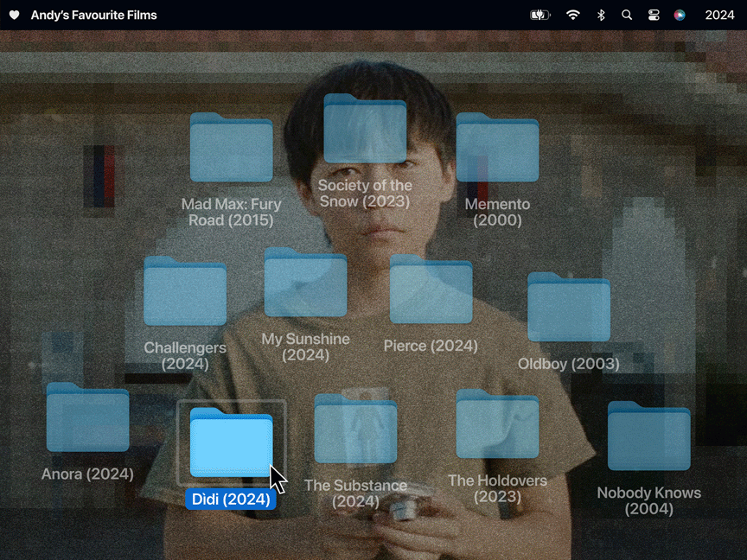Open the Mad Max: Fury Road folder icon
The image size is (747, 560).
click(232, 147)
